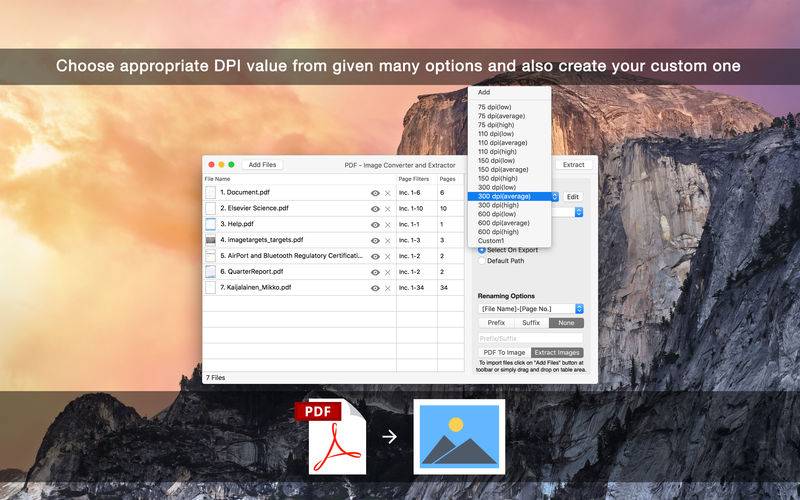Click the eye icon for Kaijalainen_Mikko.pdf

pyautogui.click(x=375, y=288)
